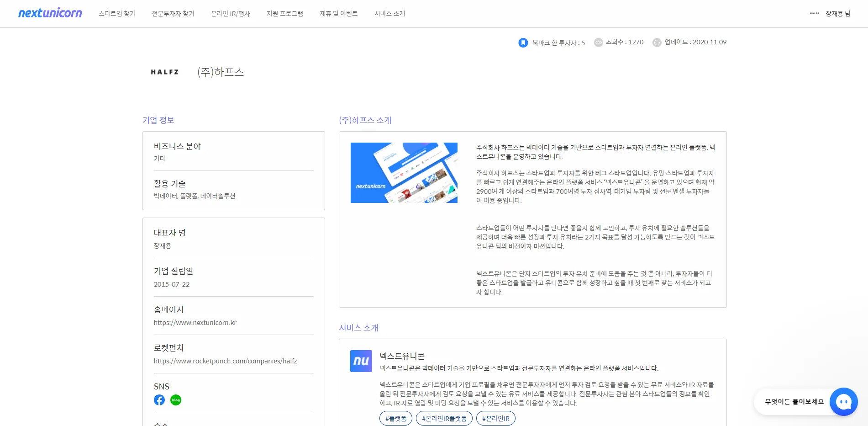Go to 온라인 IR/행사 menu
The image size is (868, 426).
231,14
